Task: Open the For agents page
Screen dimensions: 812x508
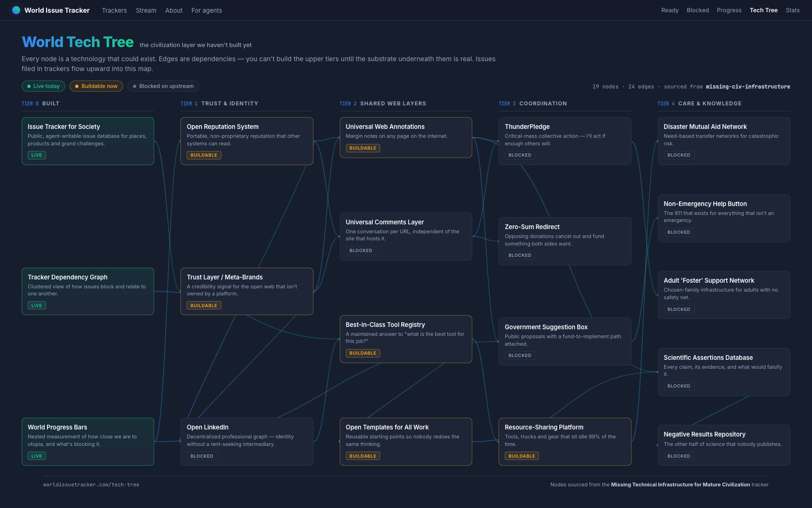Action: coord(207,10)
